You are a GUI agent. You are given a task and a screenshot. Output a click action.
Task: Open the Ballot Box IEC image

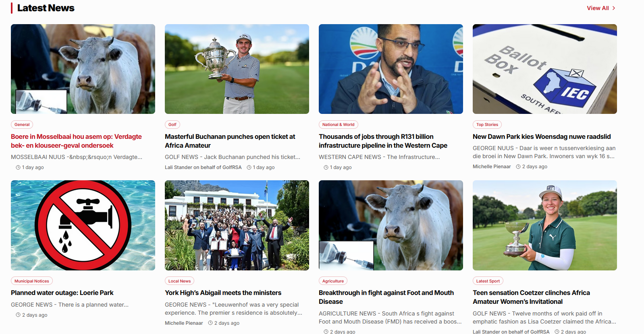point(545,69)
